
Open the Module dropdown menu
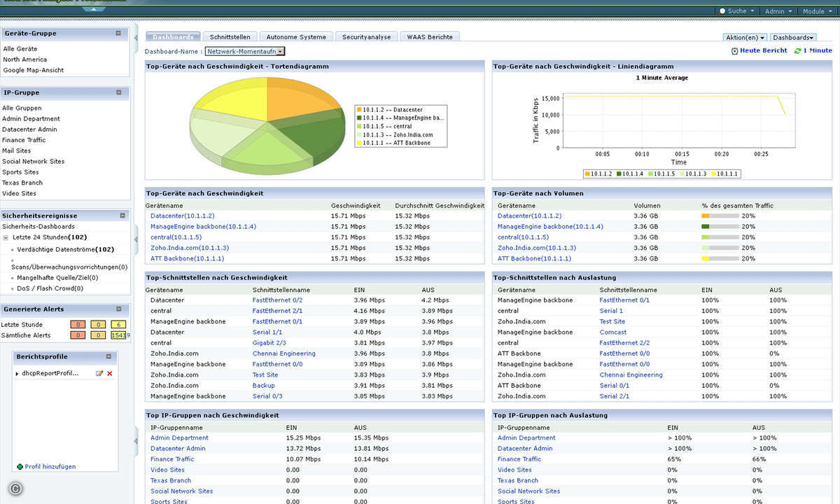pyautogui.click(x=817, y=11)
